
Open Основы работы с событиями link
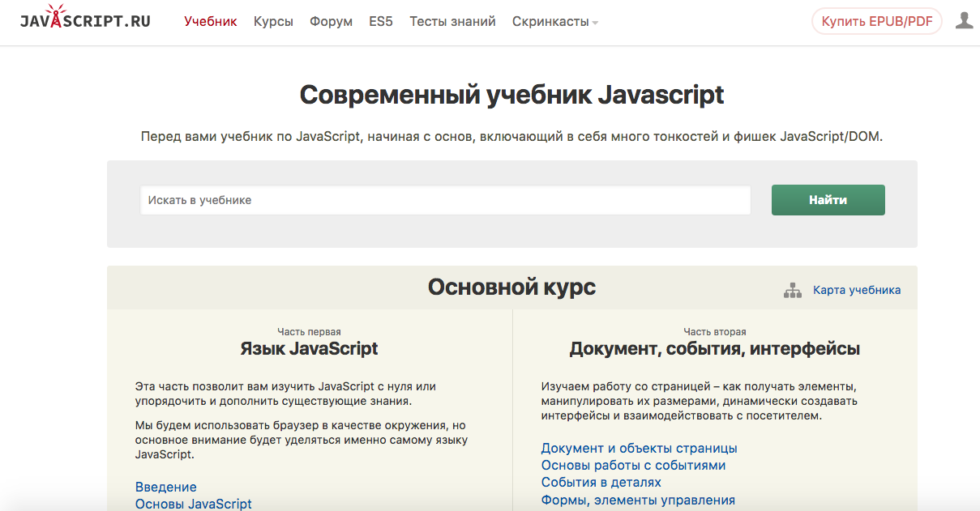[634, 465]
